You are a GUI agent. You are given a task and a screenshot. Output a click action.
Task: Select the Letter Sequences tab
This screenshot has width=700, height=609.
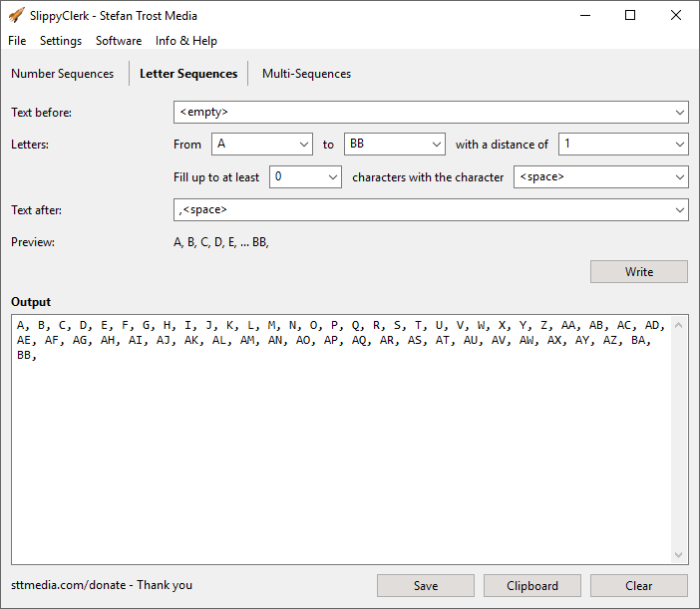(x=188, y=74)
